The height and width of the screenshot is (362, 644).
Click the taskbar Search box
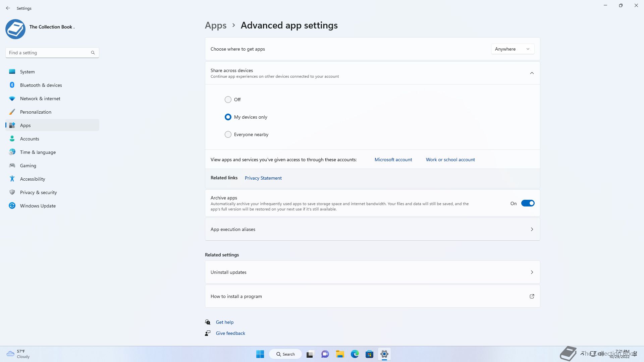285,354
